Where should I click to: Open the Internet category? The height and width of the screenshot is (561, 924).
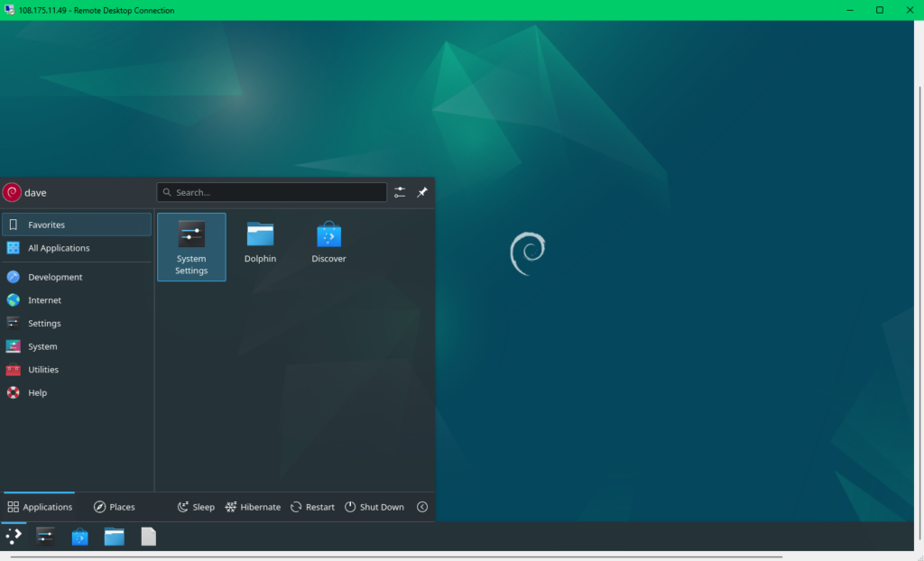77,300
